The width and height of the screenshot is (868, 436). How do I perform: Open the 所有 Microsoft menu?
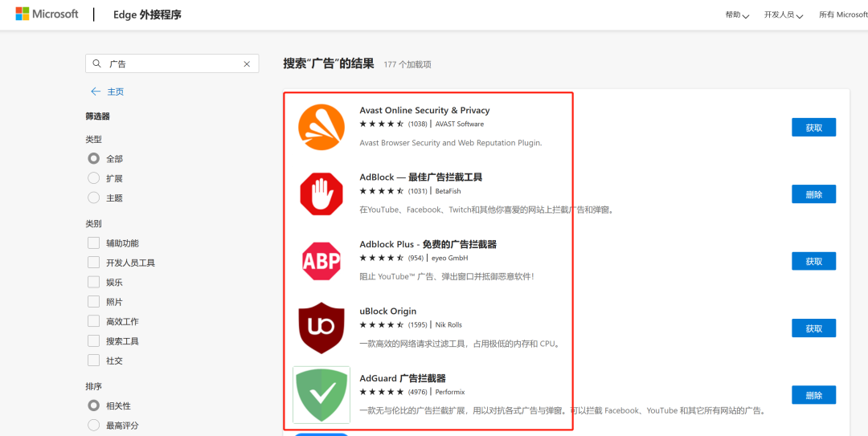843,15
